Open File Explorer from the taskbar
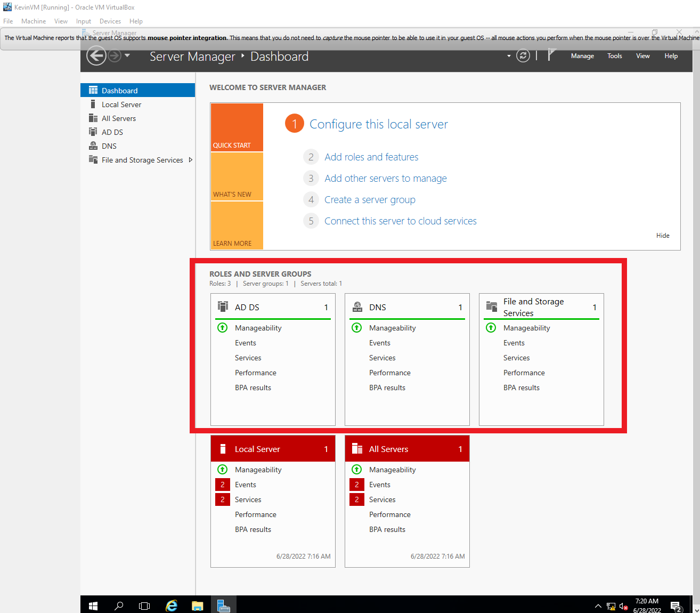This screenshot has width=700, height=613. click(197, 605)
